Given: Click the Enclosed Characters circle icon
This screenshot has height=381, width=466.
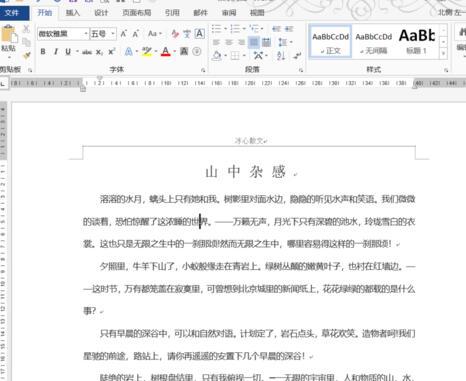Looking at the screenshot, I should tap(197, 51).
